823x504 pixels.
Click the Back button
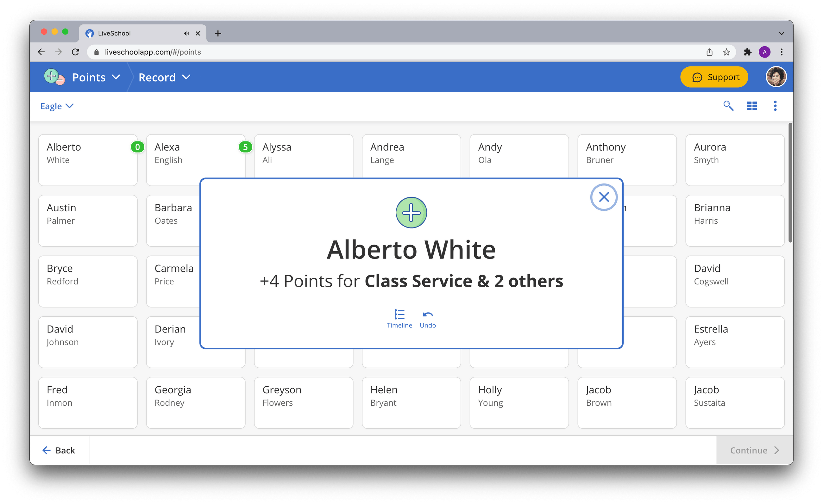tap(59, 450)
